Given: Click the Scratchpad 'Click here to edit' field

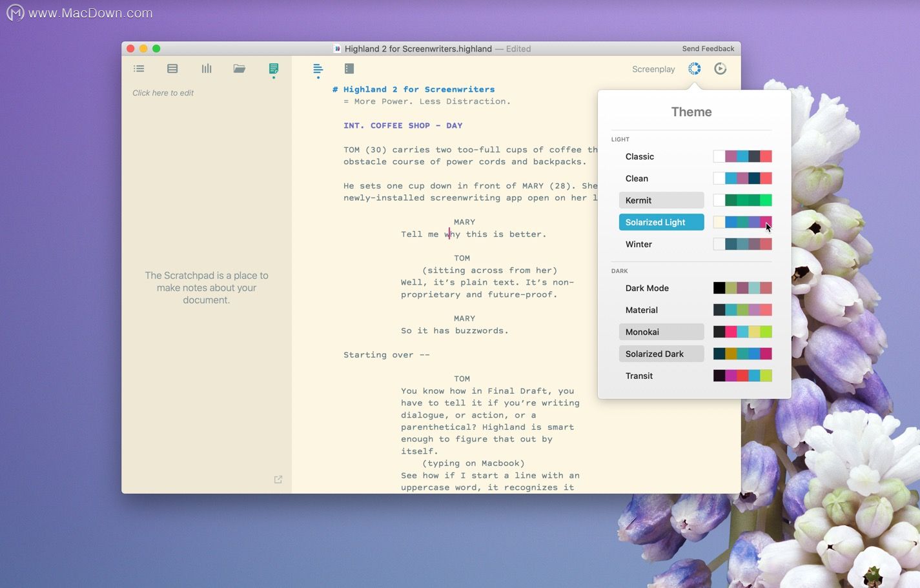Looking at the screenshot, I should point(163,93).
